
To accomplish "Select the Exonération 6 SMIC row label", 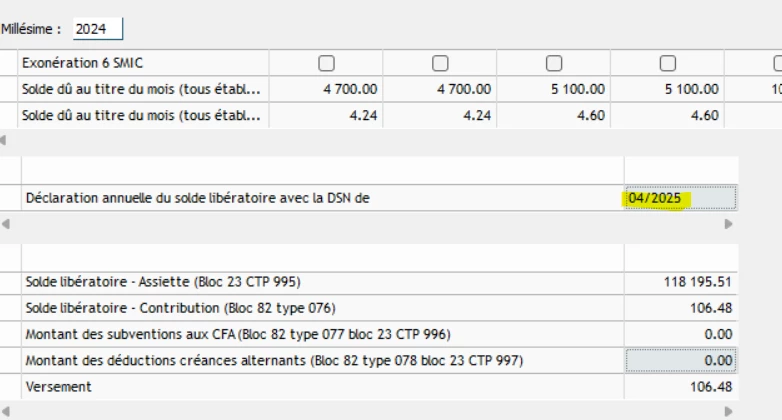I will [82, 63].
